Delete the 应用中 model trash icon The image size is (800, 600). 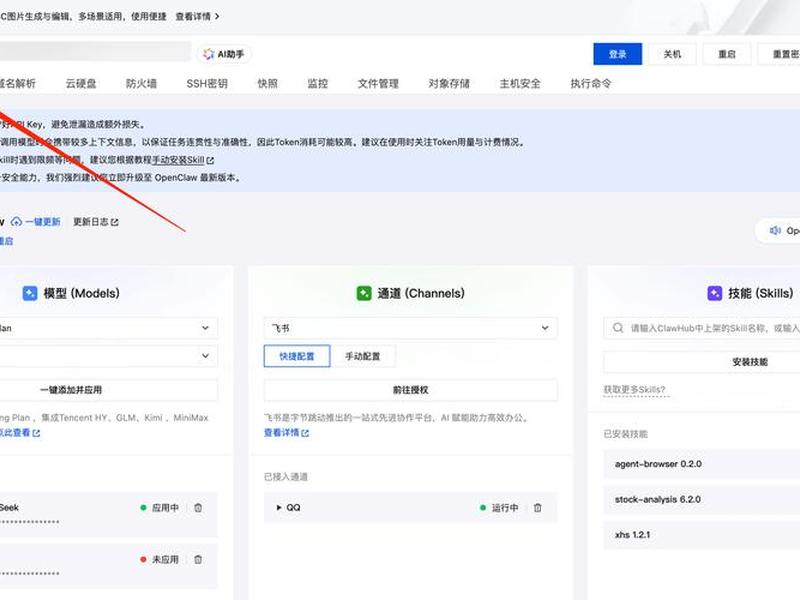pyautogui.click(x=198, y=508)
